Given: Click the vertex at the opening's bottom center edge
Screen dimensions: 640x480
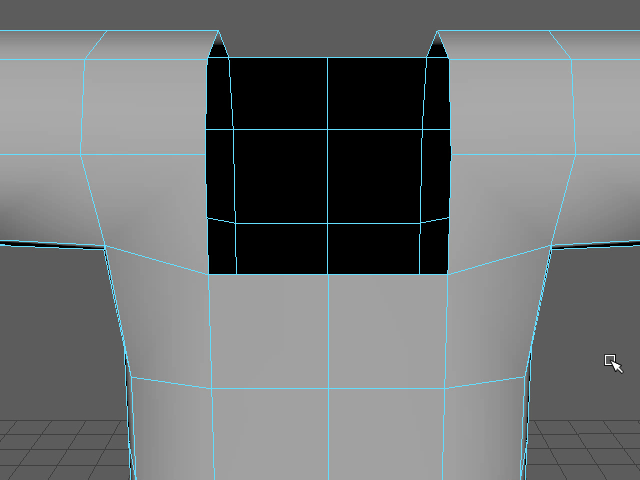Looking at the screenshot, I should (x=328, y=274).
